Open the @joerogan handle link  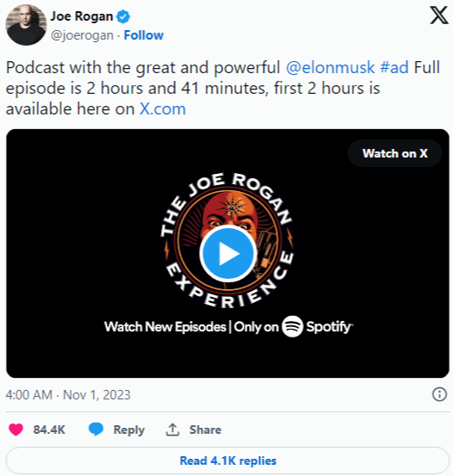click(x=82, y=35)
